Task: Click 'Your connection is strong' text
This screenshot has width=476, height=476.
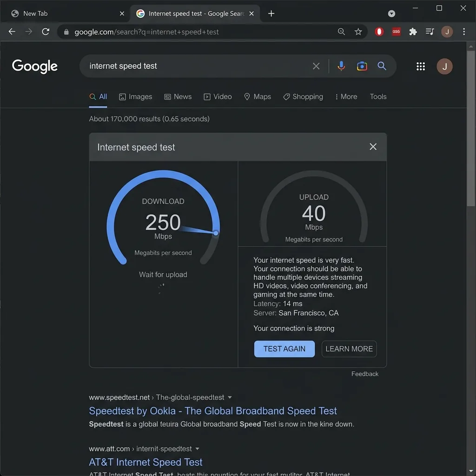Action: (294, 329)
